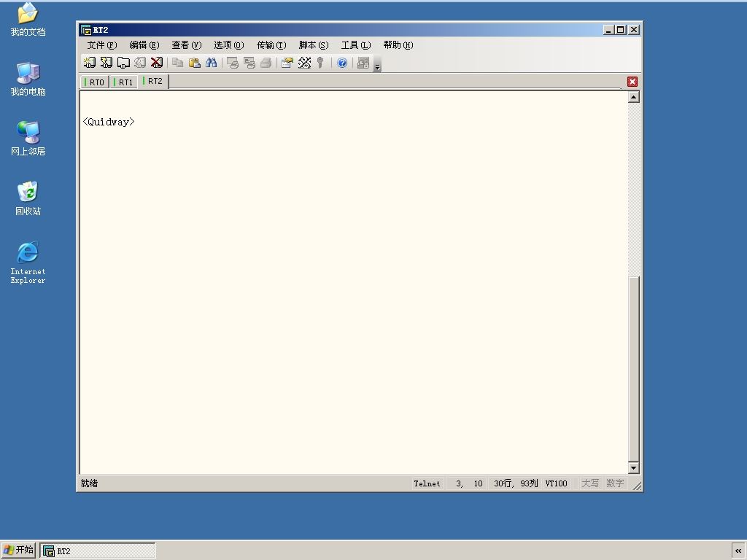This screenshot has height=560, width=747.
Task: Click the Print Screen toolbar icon
Action: pyautogui.click(x=233, y=63)
